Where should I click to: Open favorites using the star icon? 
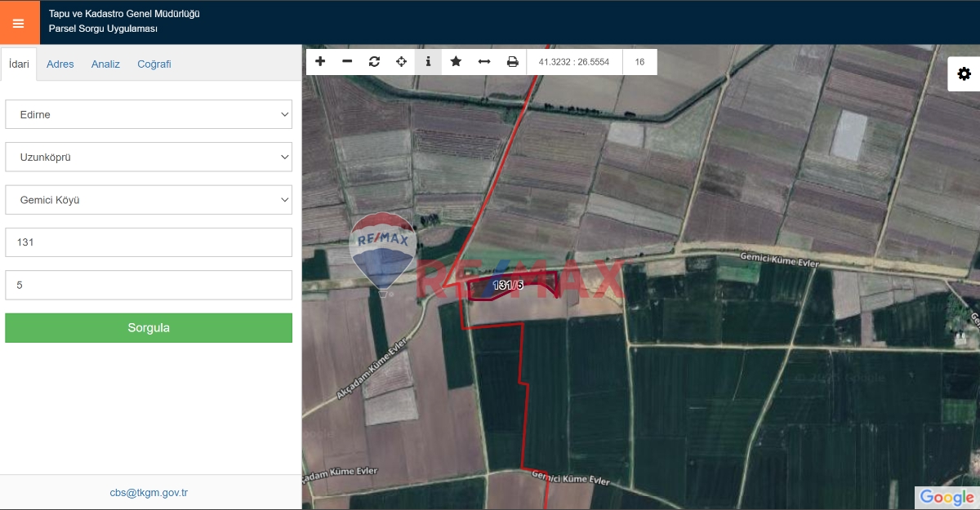pos(456,61)
